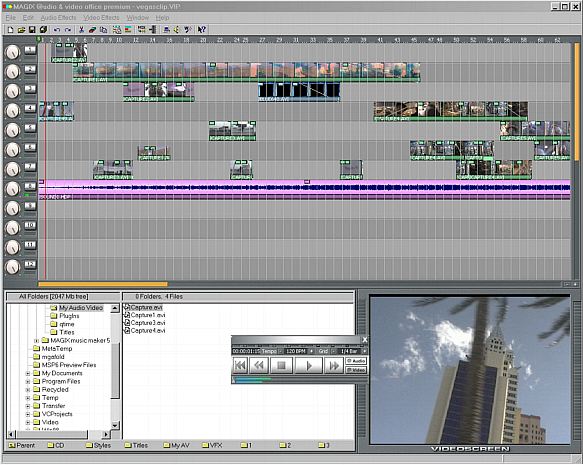Open the 1/4 Bar dropdown arrow
The image size is (583, 465).
pyautogui.click(x=365, y=351)
